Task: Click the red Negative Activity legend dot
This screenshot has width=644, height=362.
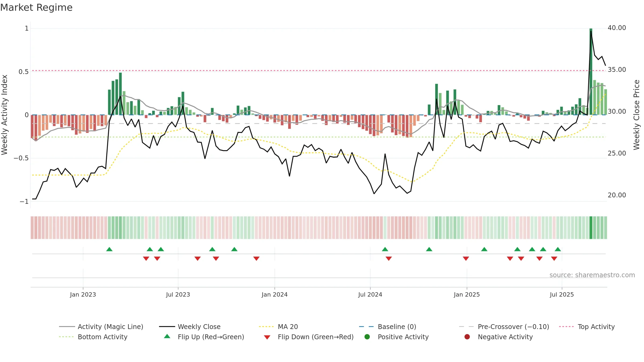Action: tap(467, 337)
